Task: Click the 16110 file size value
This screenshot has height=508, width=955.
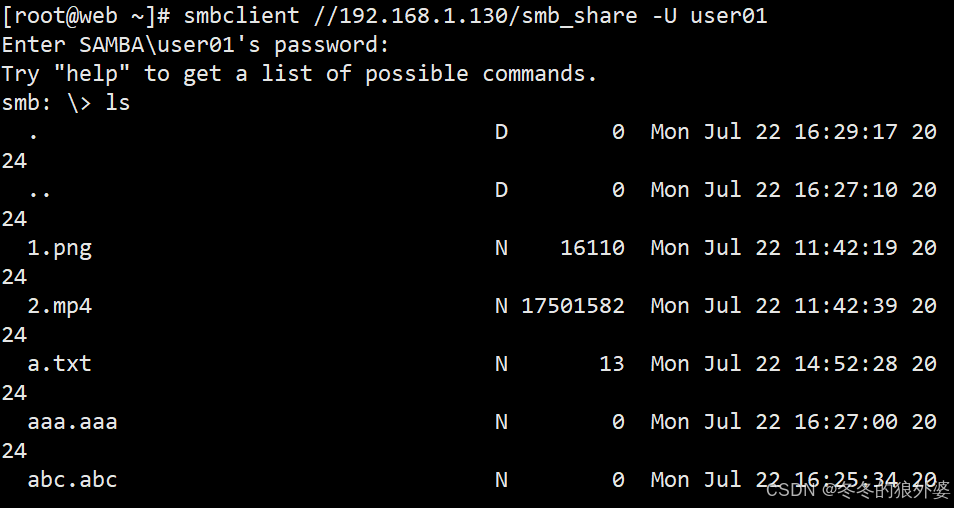Action: pos(592,248)
